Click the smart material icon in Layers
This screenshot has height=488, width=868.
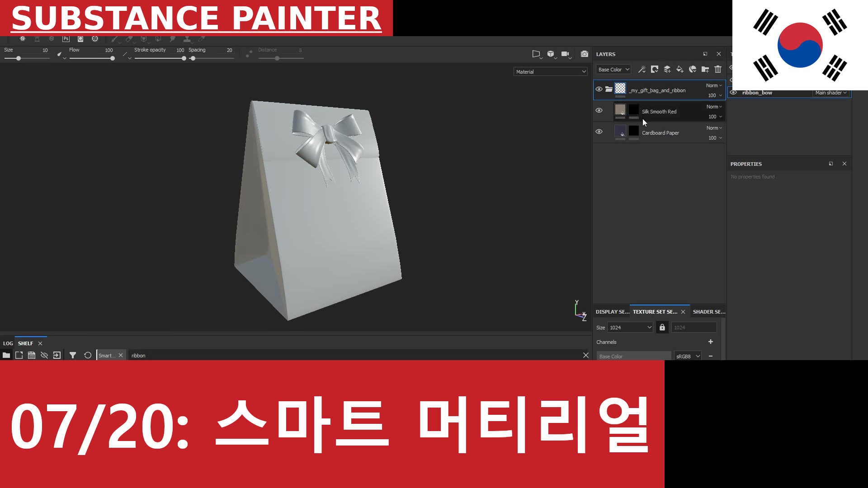pos(692,69)
